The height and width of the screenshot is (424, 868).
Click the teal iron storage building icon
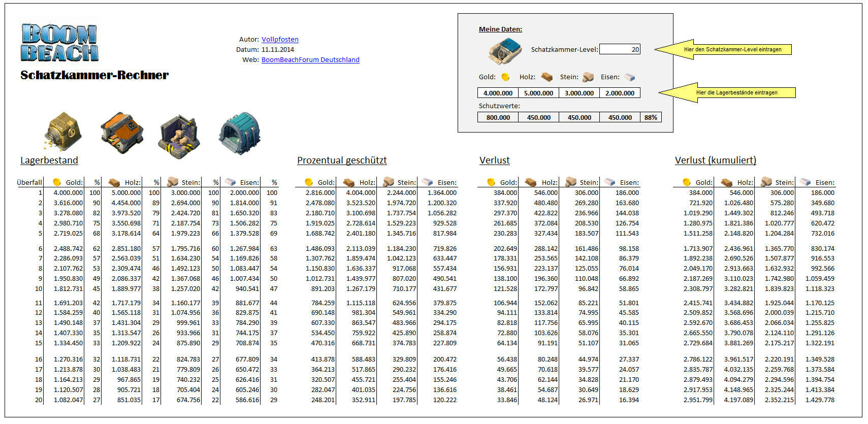239,134
